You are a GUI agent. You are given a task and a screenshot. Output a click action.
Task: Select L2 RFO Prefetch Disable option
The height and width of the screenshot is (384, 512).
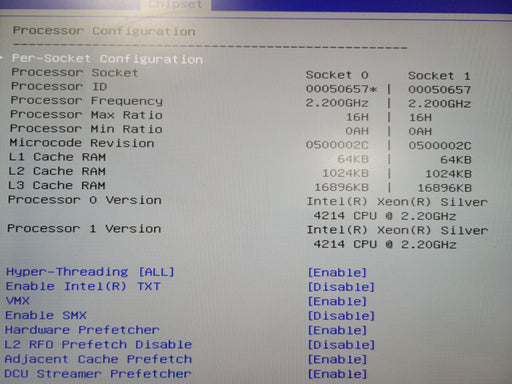point(98,344)
